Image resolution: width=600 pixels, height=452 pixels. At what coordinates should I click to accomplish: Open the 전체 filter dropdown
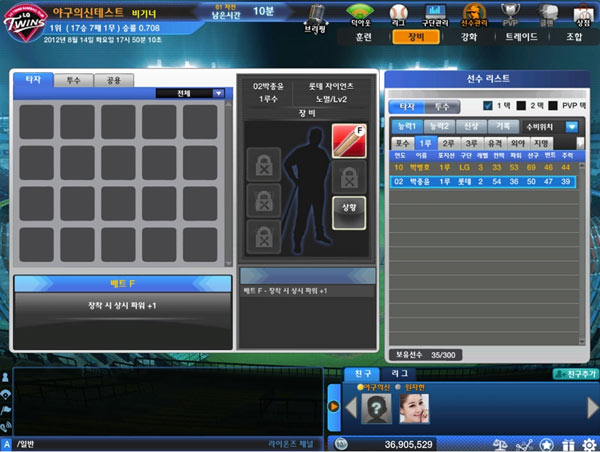coord(219,93)
